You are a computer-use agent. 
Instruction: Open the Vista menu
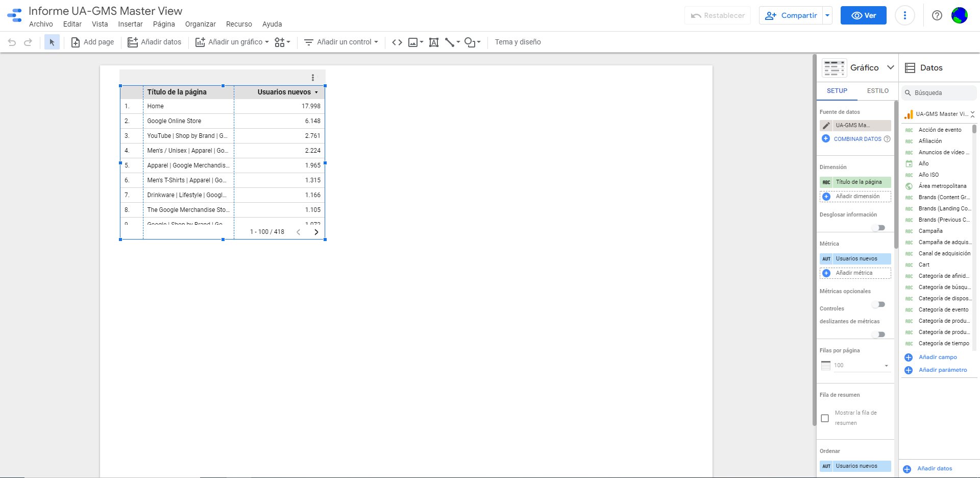pos(100,24)
